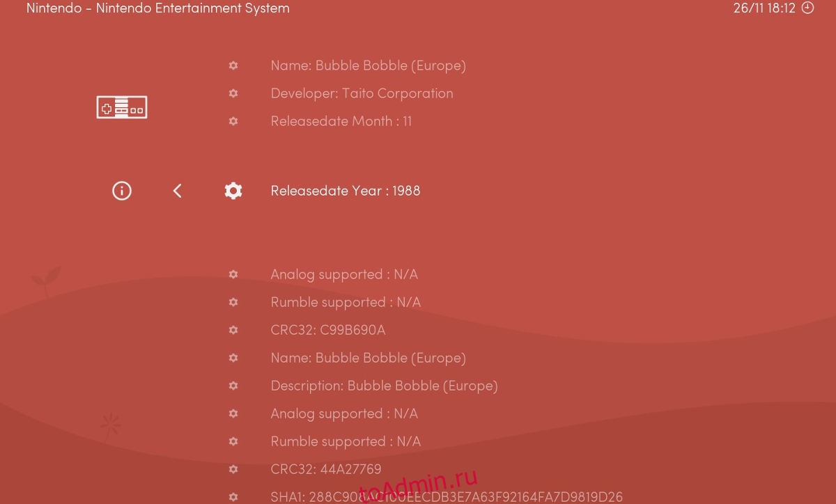The image size is (836, 504).
Task: Select the first Rumble supported : N/A entry
Action: (x=346, y=302)
